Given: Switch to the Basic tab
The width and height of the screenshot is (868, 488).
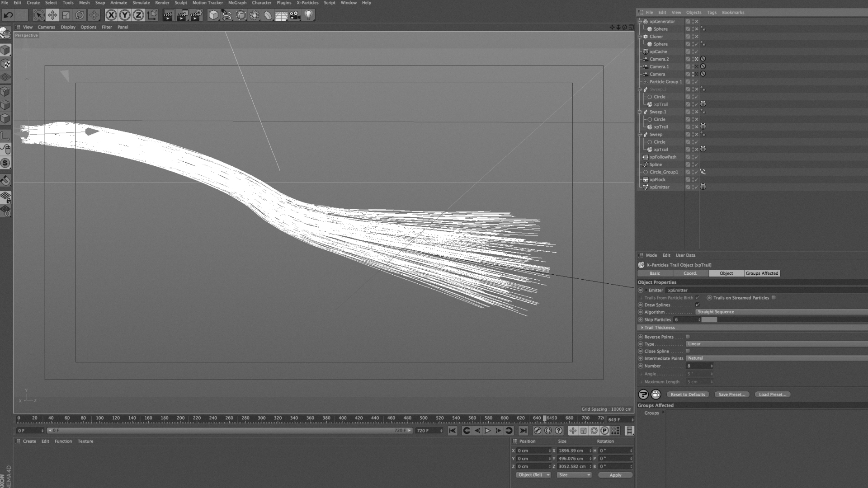Looking at the screenshot, I should click(x=655, y=273).
